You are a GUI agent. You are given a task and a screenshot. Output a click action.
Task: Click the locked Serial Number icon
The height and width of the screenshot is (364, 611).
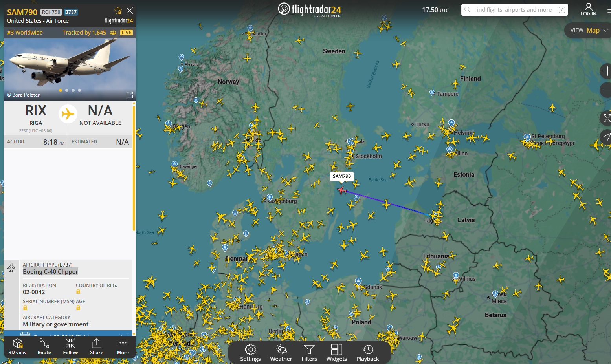pyautogui.click(x=25, y=308)
